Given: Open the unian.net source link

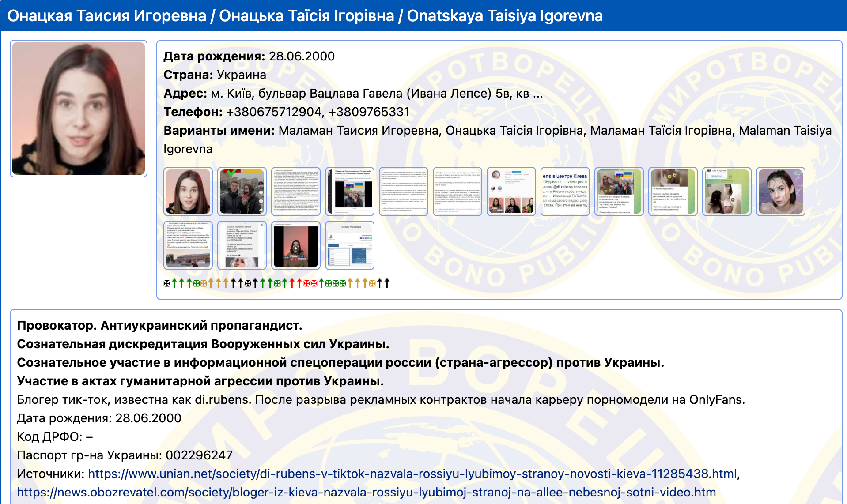Looking at the screenshot, I should pos(412,474).
